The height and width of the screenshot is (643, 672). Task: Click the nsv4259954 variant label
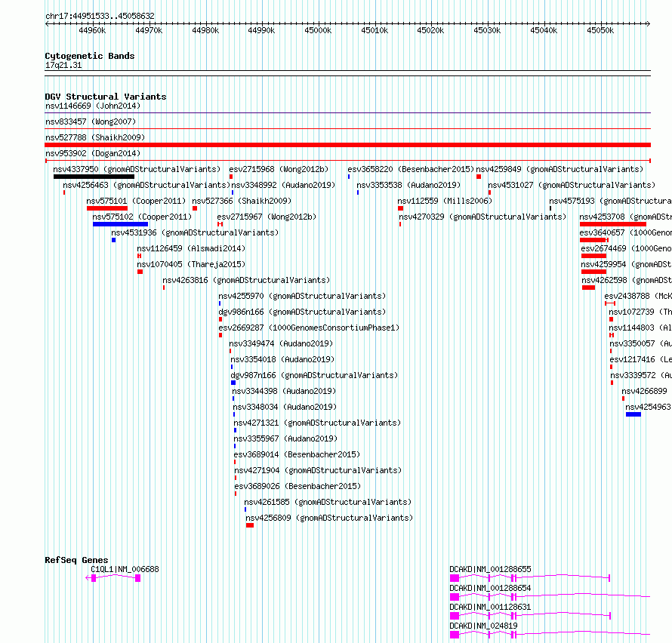click(627, 264)
